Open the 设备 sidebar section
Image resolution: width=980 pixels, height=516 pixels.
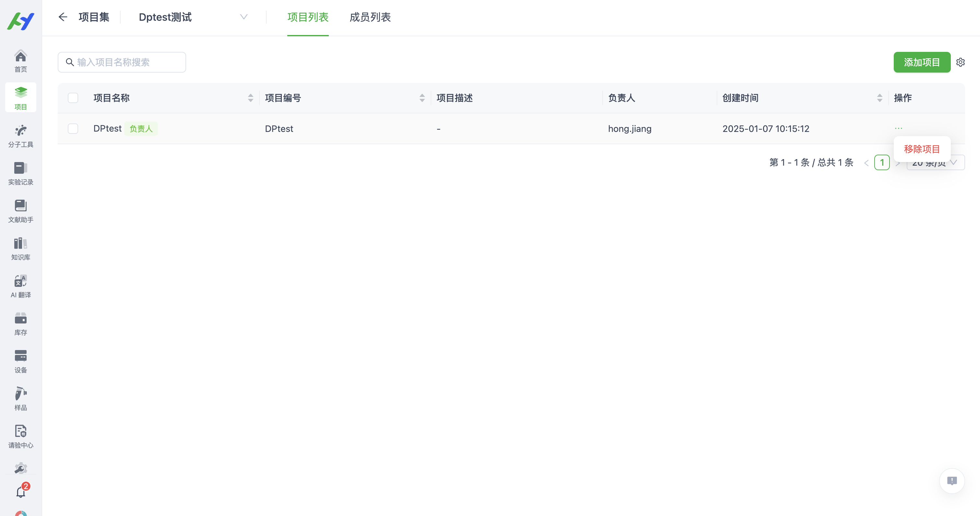point(20,361)
